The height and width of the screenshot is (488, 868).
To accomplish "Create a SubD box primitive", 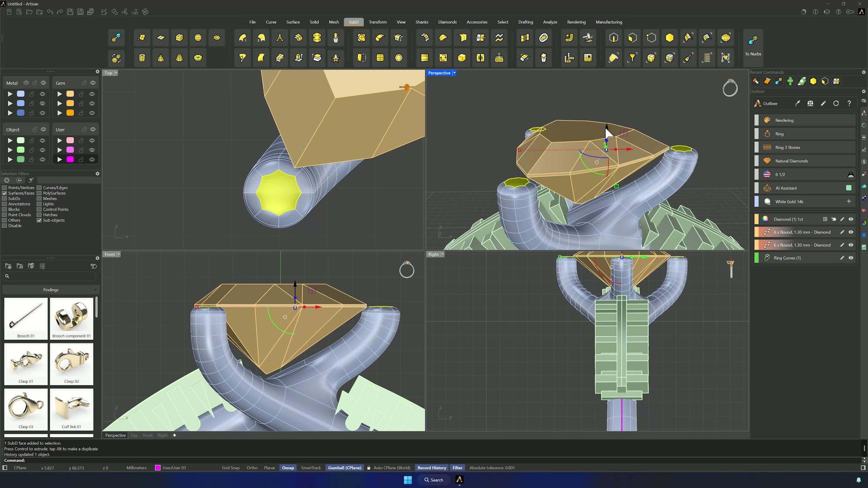I will click(x=180, y=37).
